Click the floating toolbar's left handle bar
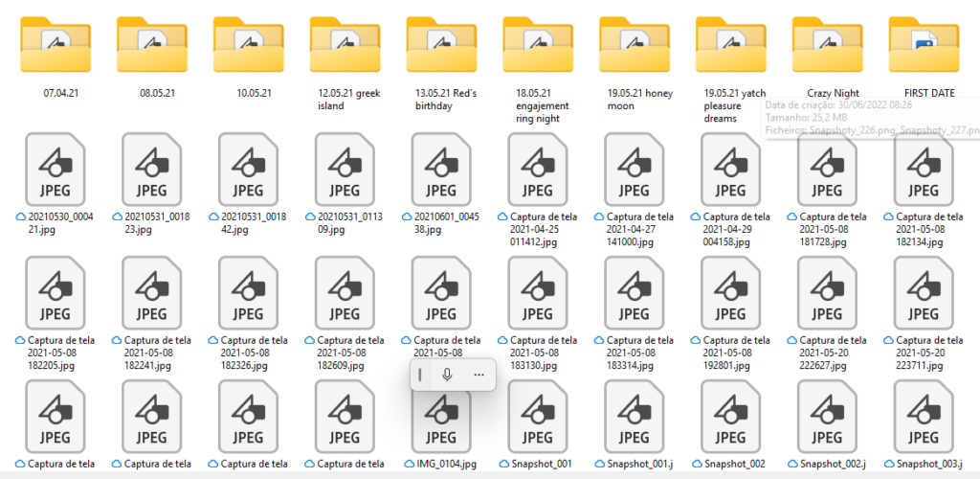The image size is (980, 479). (420, 374)
